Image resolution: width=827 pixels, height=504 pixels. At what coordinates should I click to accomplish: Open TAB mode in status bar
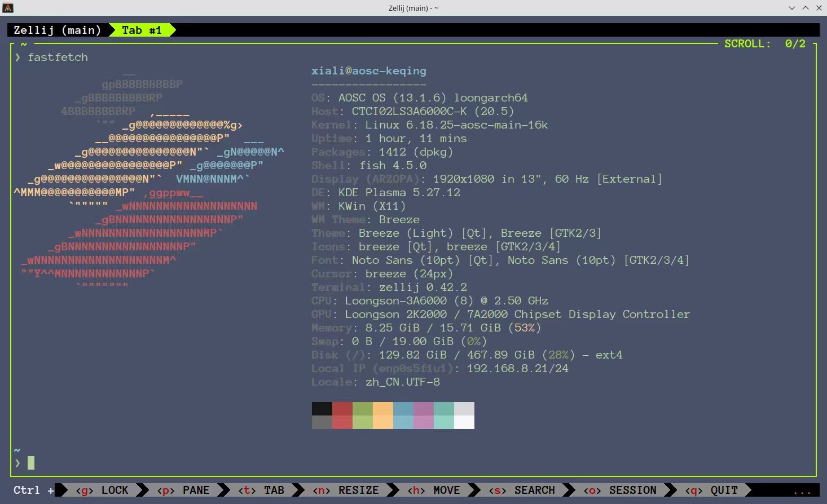pyautogui.click(x=261, y=490)
